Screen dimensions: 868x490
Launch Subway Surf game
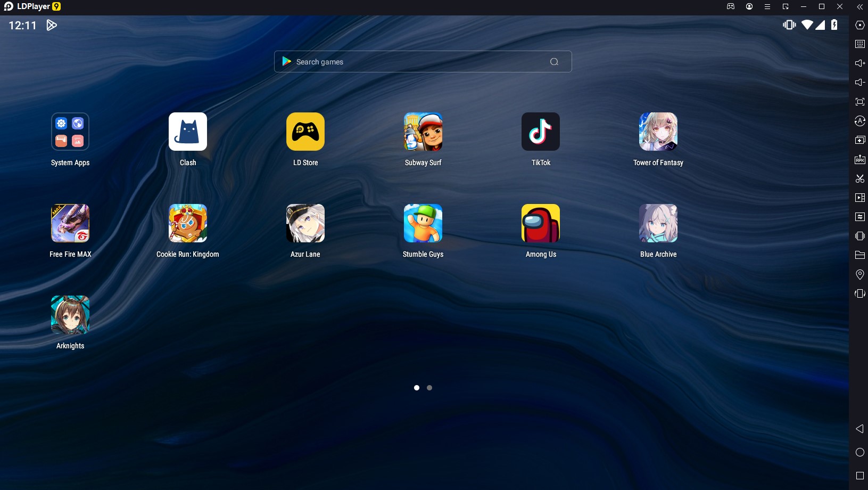(423, 132)
